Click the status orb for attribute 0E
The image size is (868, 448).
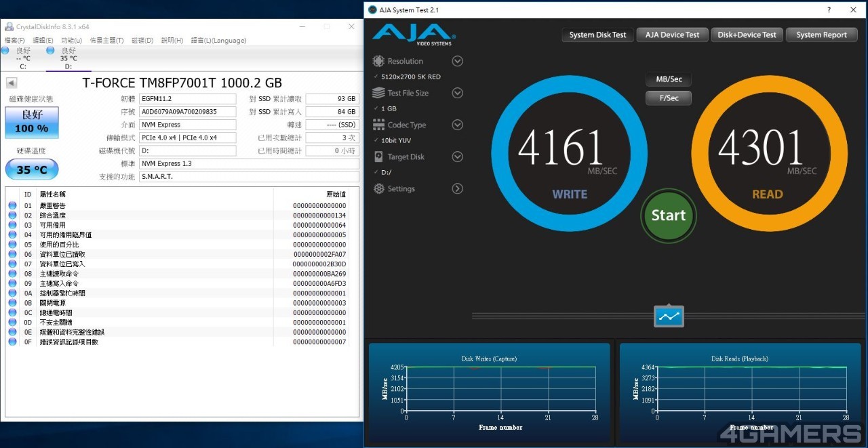pyautogui.click(x=12, y=332)
